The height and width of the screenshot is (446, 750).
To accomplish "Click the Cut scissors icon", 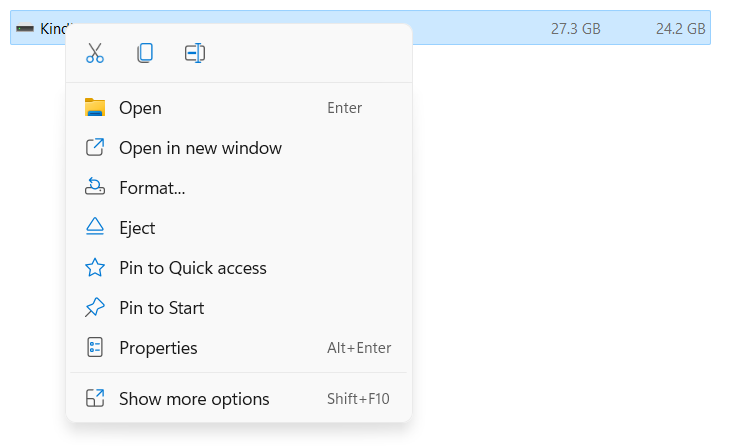I will click(x=95, y=53).
